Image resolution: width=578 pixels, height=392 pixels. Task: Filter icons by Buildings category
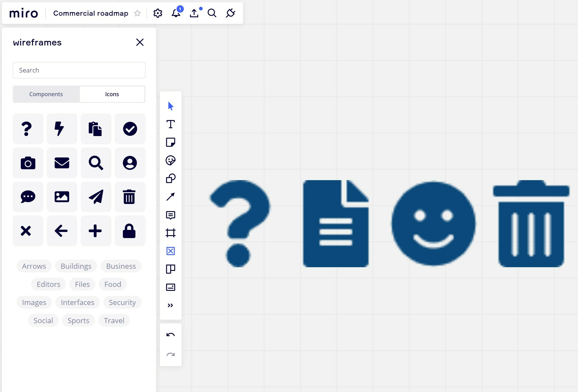pyautogui.click(x=76, y=266)
